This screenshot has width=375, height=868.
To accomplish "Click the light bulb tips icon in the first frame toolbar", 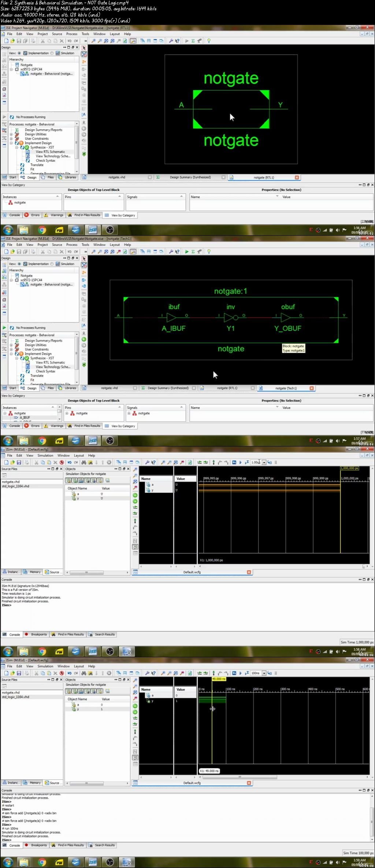I will pos(209,41).
